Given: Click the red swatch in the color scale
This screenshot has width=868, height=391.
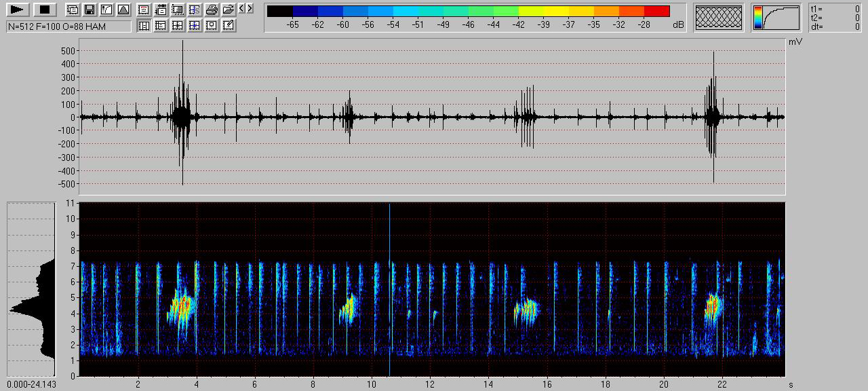Looking at the screenshot, I should pos(656,12).
